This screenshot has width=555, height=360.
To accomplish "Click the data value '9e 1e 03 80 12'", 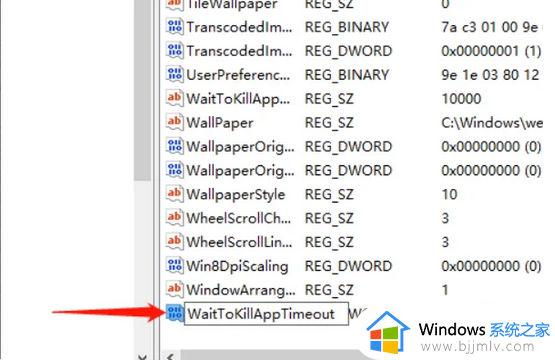I will pyautogui.click(x=490, y=75).
